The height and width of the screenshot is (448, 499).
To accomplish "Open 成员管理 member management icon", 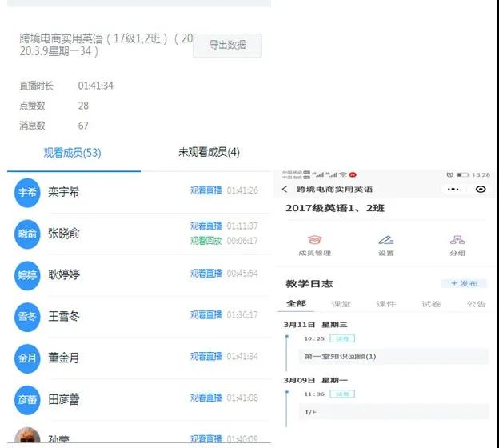I will coord(314,240).
